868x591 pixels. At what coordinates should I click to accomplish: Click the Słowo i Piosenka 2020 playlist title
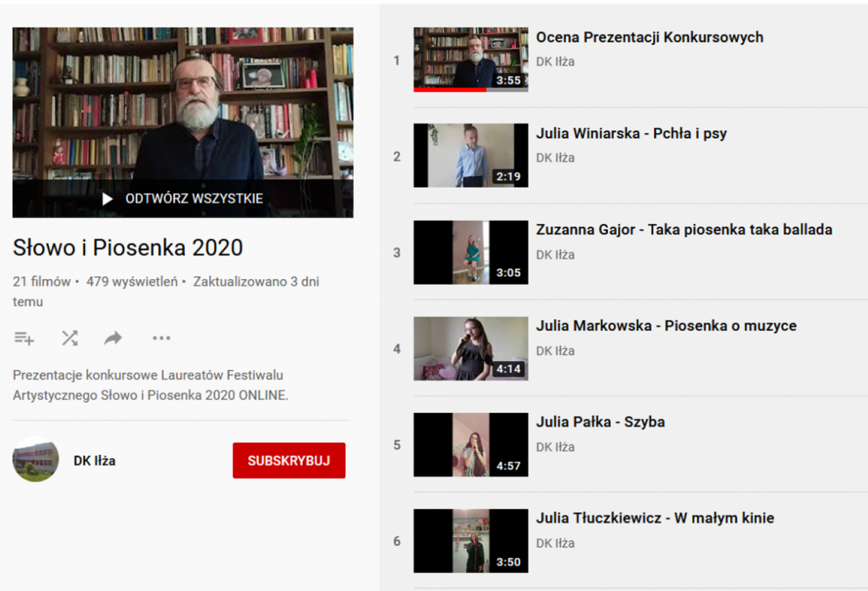(128, 248)
